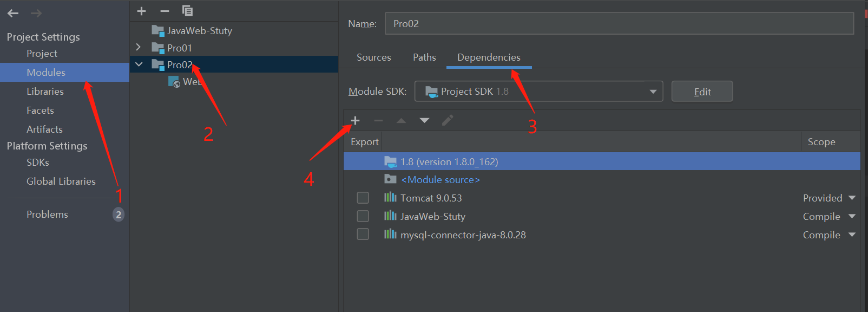Screen dimensions: 868x312
Task: Open Problems in the sidebar
Action: [48, 214]
